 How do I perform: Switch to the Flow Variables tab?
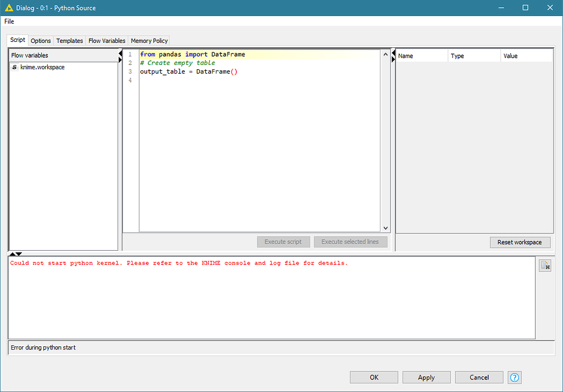pos(107,40)
